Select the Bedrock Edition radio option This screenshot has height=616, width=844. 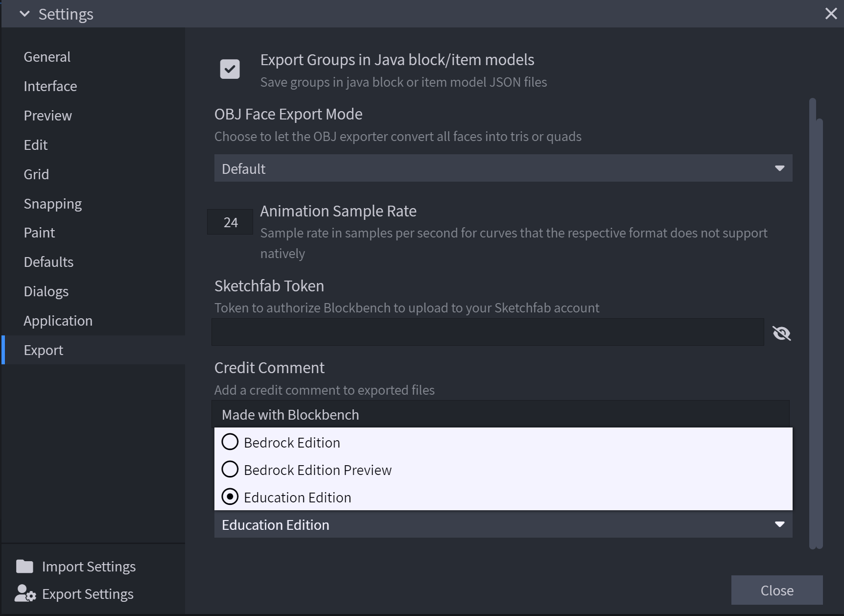(x=230, y=442)
